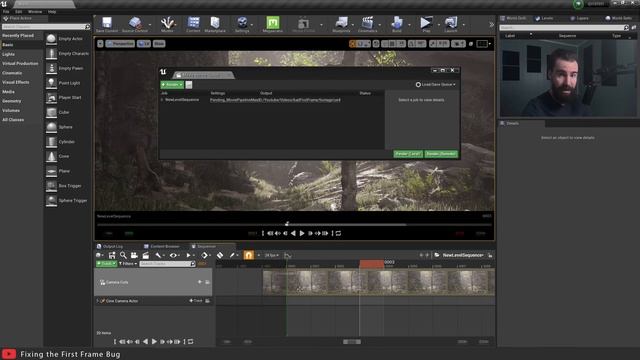
Task: Expand the Cine Camera Actor track
Action: [x=98, y=301]
